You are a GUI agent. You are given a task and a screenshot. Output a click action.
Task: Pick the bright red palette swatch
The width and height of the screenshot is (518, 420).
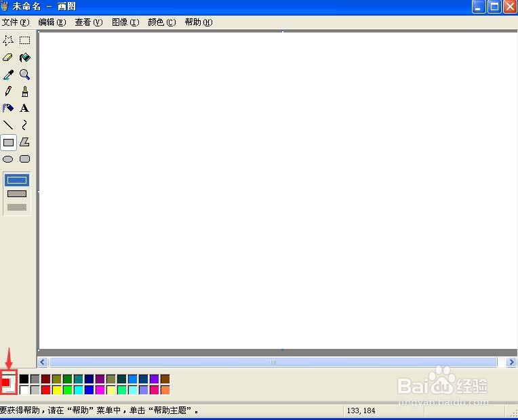pos(46,390)
